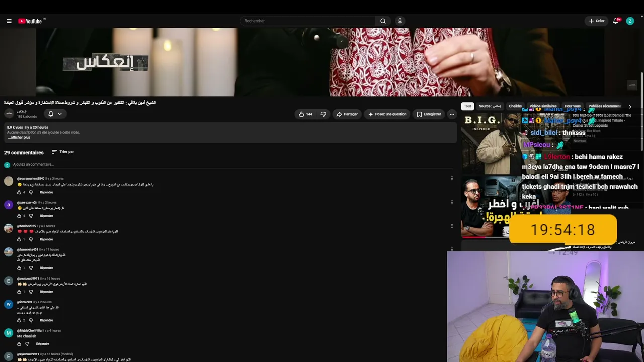Open the @inzou991 username link
The image size is (644, 362).
coord(25,302)
